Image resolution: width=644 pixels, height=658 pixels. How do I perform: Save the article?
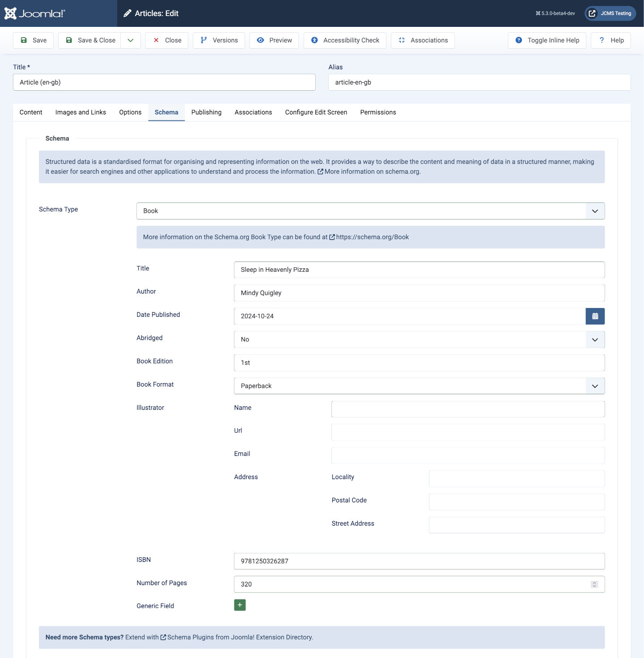pyautogui.click(x=34, y=40)
